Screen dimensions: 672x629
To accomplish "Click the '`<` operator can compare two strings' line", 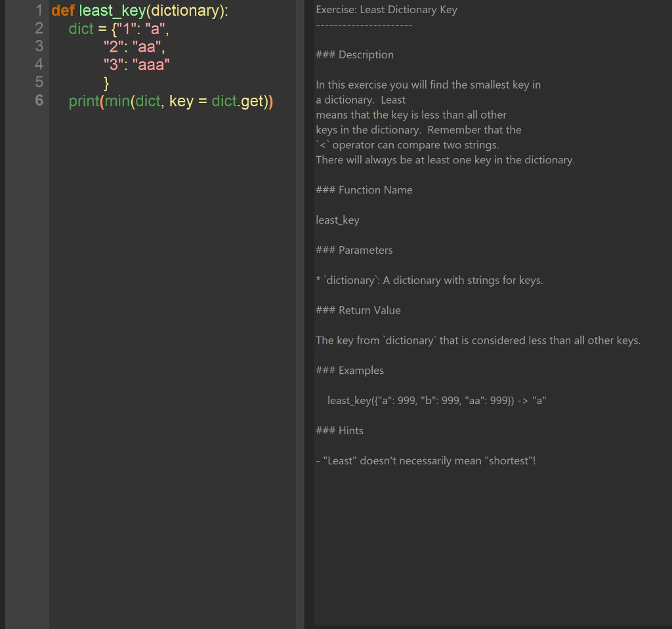I will pos(408,145).
